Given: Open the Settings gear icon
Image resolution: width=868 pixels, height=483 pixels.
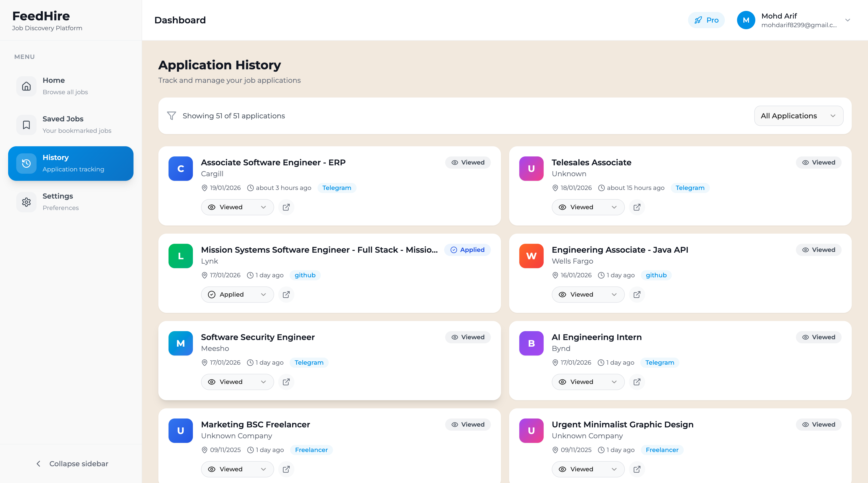Looking at the screenshot, I should point(26,202).
